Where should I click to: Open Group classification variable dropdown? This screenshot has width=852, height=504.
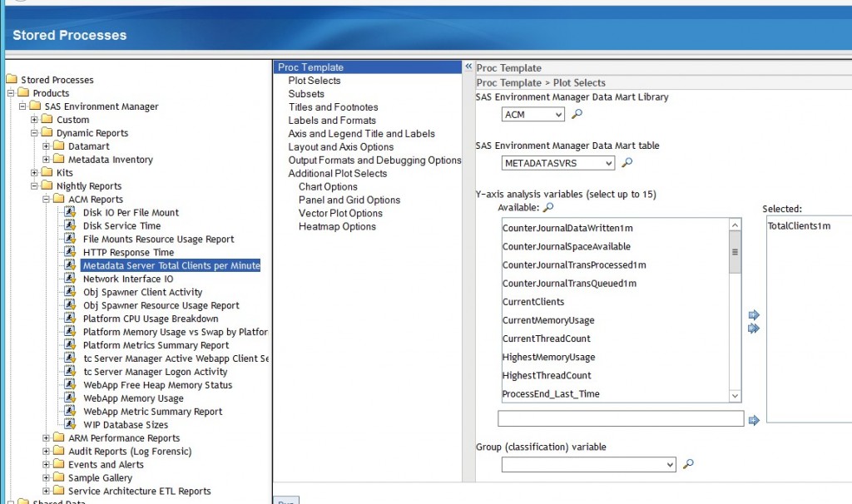[589, 464]
